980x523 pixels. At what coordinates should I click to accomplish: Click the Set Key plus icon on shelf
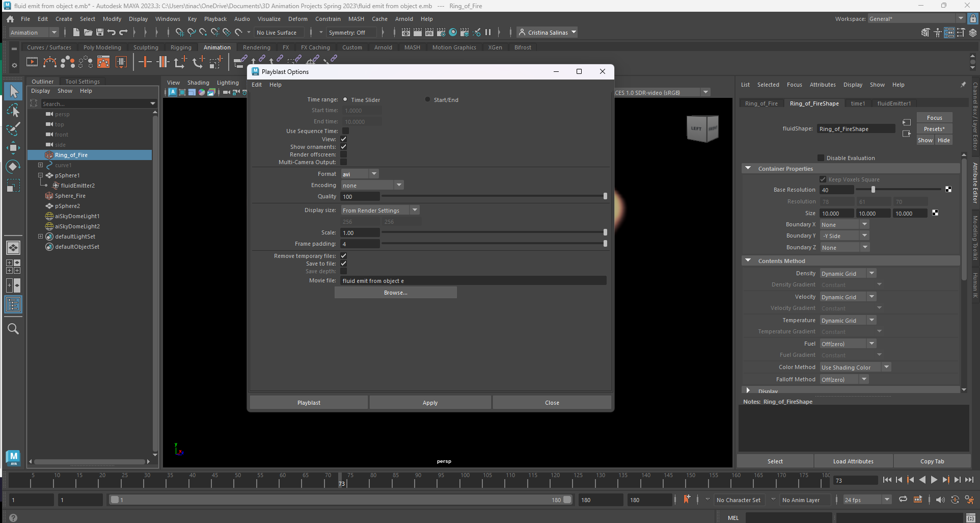pyautogui.click(x=145, y=62)
